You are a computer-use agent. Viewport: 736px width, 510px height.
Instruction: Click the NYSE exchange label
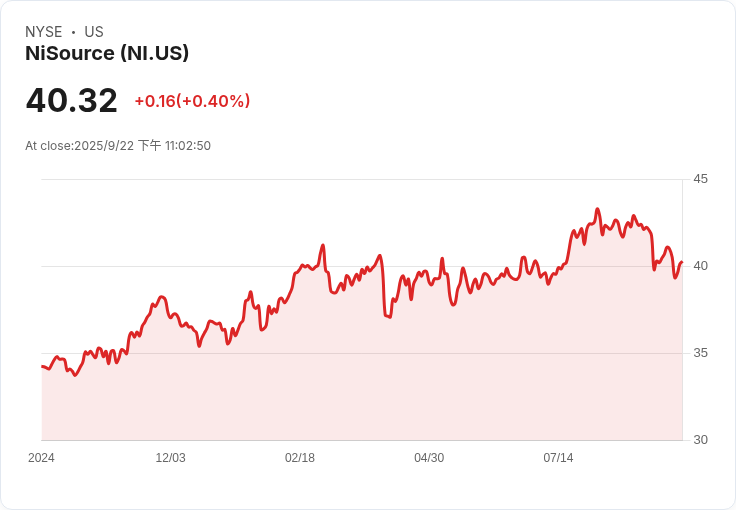(x=44, y=32)
